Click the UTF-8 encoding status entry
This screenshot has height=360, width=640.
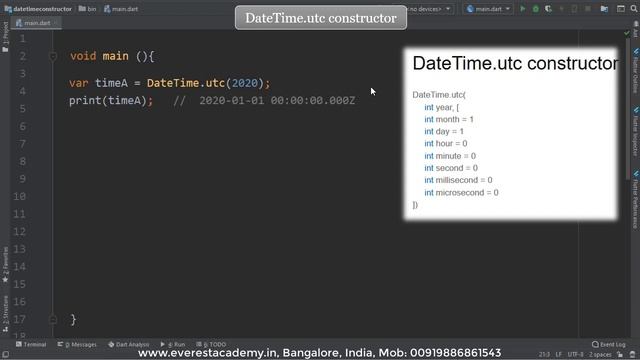pos(576,354)
